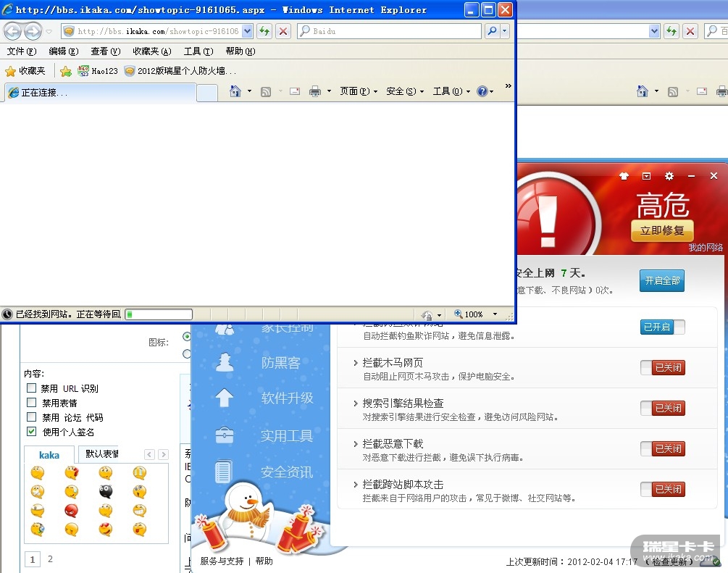Open a new blank IE tab
Image resolution: width=728 pixels, height=573 pixels.
coord(207,93)
